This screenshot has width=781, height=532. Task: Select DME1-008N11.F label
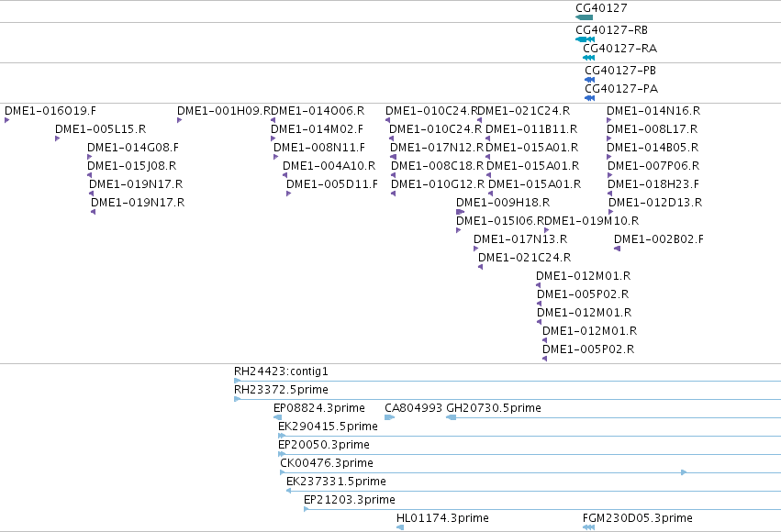click(319, 148)
